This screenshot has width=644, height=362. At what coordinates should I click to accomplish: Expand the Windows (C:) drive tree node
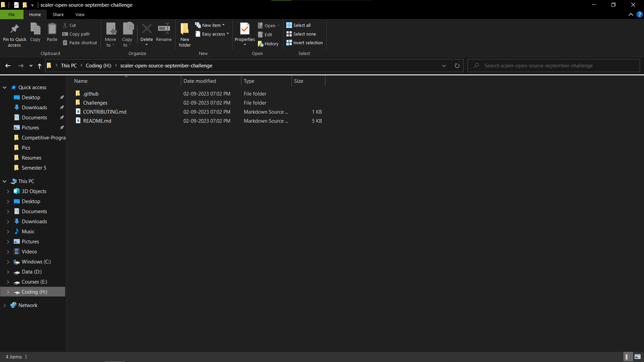[x=8, y=262]
